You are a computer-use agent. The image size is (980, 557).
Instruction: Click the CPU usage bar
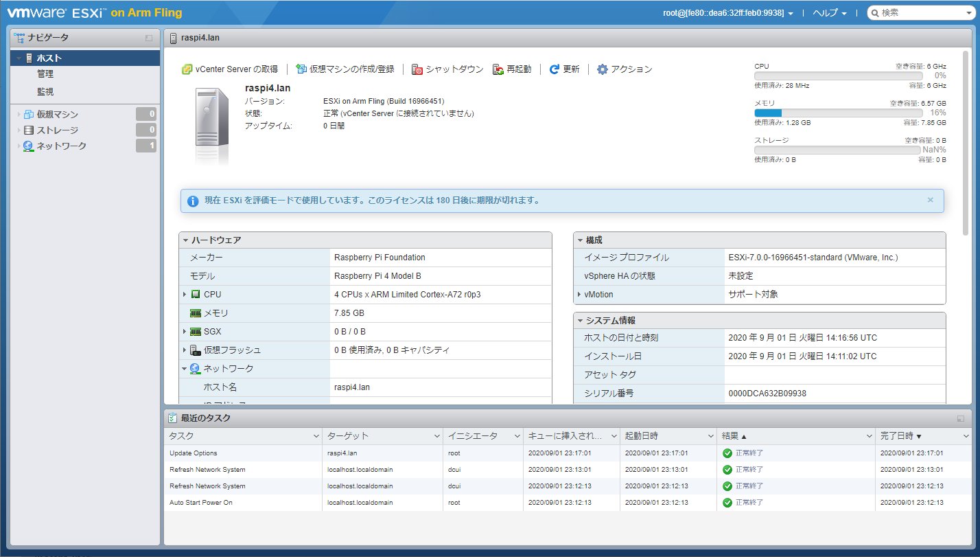pos(838,76)
